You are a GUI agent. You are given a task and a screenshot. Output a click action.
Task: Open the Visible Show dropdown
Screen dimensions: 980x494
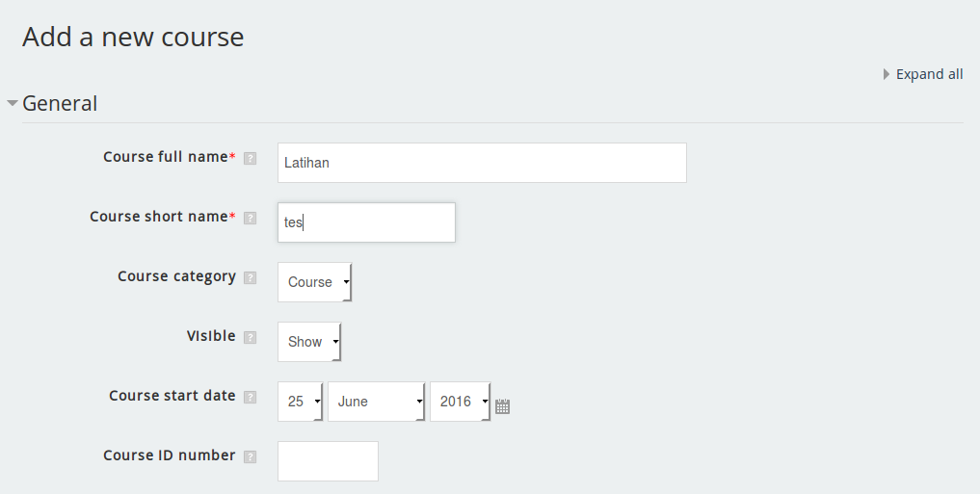(x=309, y=342)
